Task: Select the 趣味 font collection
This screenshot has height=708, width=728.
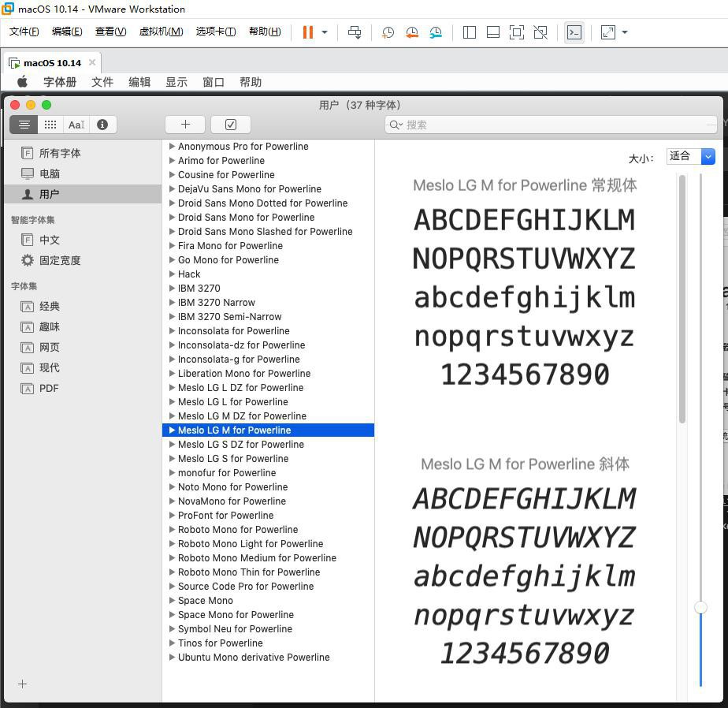Action: [x=83, y=326]
